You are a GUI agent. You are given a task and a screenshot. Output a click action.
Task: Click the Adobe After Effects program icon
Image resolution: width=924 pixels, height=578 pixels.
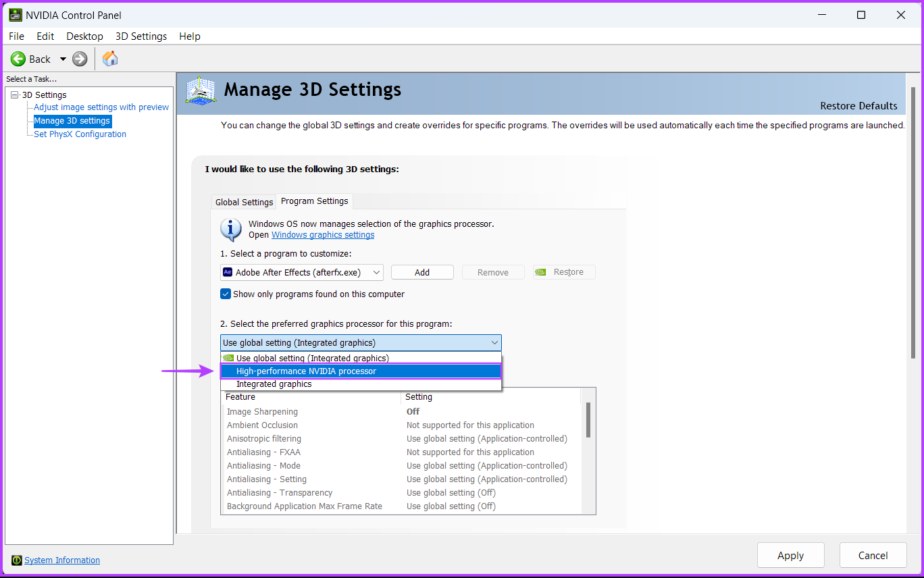click(x=228, y=272)
